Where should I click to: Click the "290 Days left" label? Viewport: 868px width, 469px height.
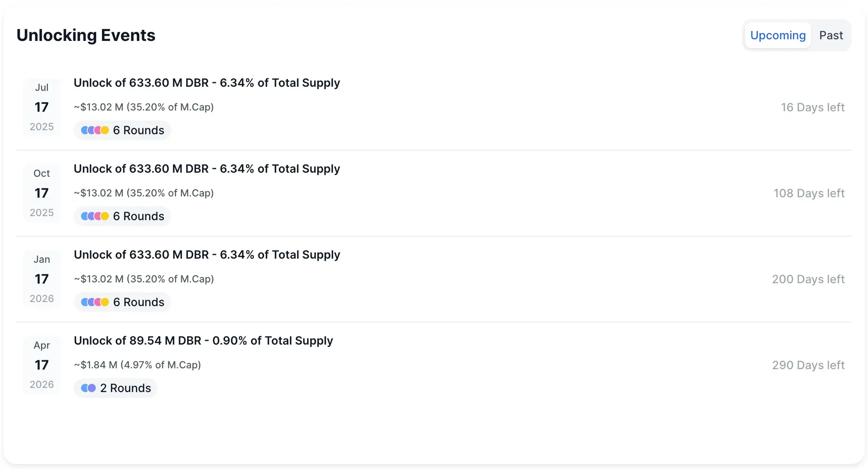[808, 365]
